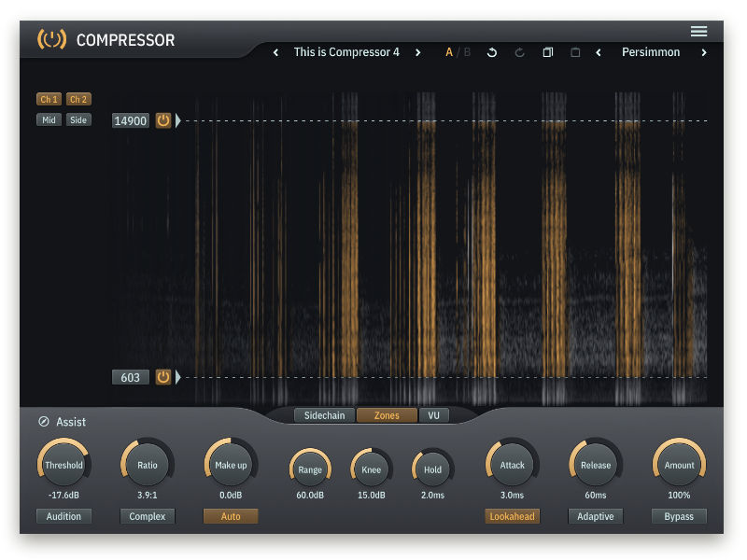Click the 60ms release value
This screenshot has height=560, width=747.
click(x=596, y=496)
